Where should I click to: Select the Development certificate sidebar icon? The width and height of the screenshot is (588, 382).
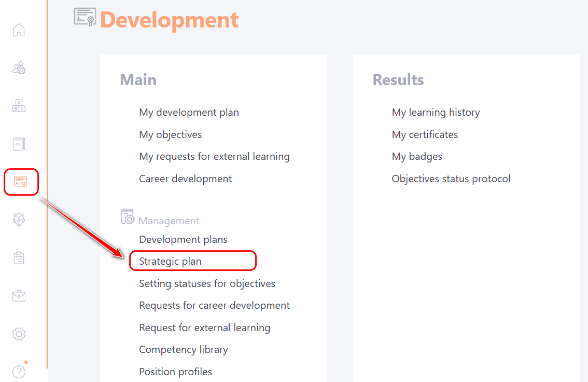pos(21,182)
